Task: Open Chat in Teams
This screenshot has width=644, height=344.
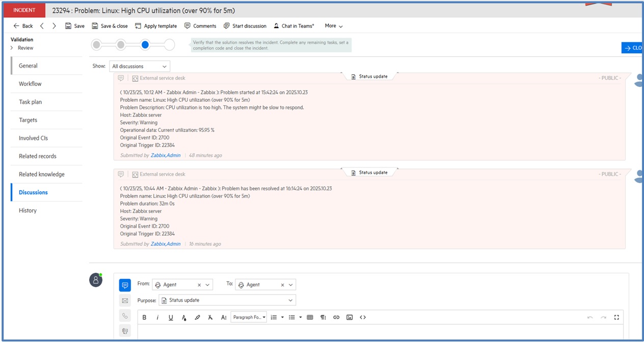Action: (294, 26)
